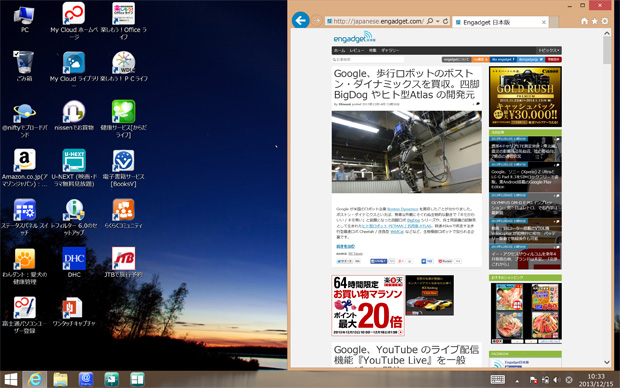Viewport: 620px width, 388px height.
Task: Open the one-touch capture shortcut
Action: (74, 312)
